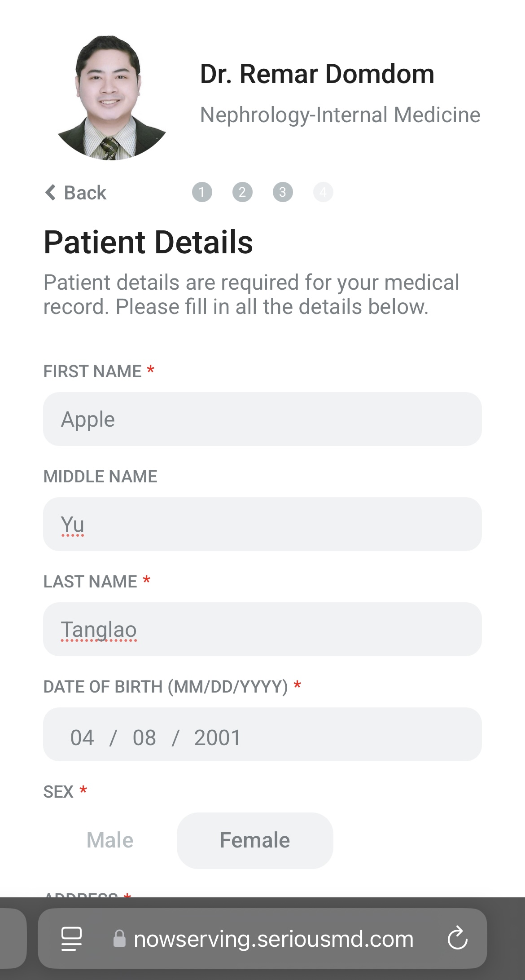The height and width of the screenshot is (980, 525).
Task: Change the birth month value 04
Action: [82, 737]
